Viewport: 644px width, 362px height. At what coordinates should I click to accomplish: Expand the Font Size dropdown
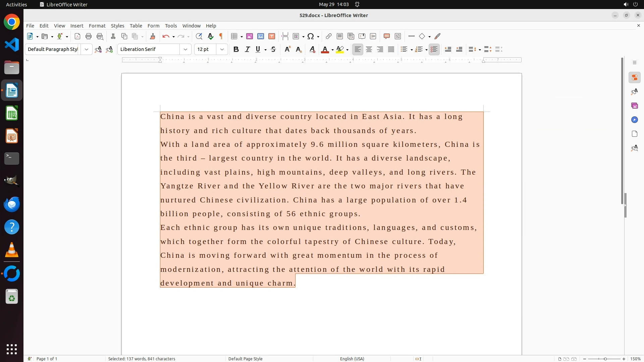coord(222,50)
